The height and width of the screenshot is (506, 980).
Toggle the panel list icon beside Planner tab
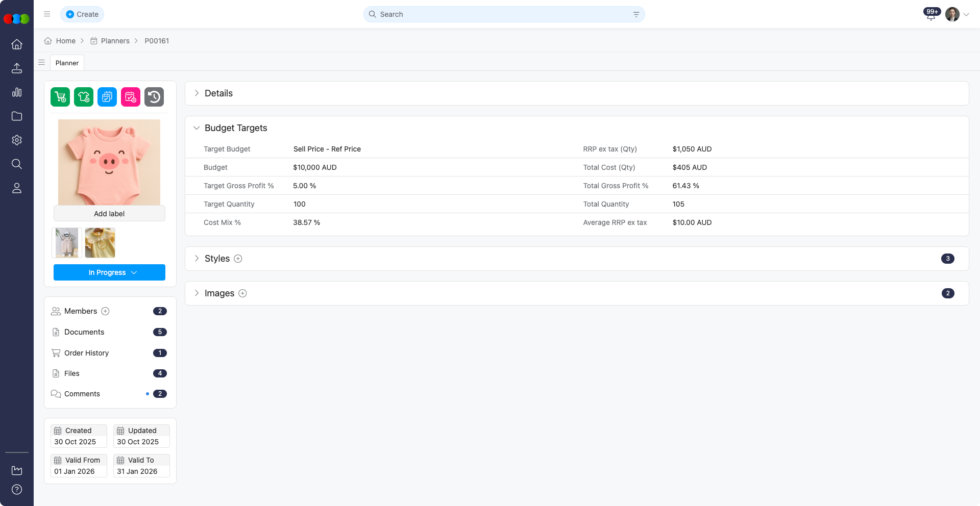click(42, 63)
